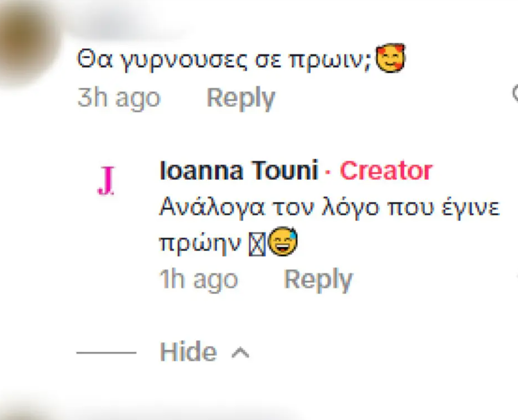Select the reply text "Ανάλογα τον λόγο που έγινε"
The image size is (518, 420).
point(330,208)
